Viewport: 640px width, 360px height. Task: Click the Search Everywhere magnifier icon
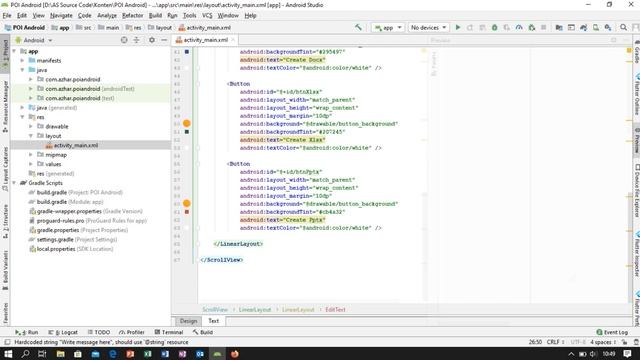(623, 27)
